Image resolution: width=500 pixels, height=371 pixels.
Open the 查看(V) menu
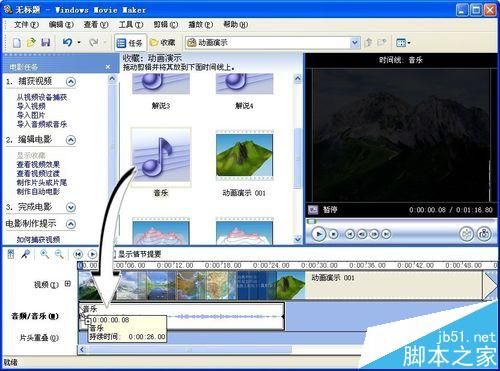pos(96,25)
